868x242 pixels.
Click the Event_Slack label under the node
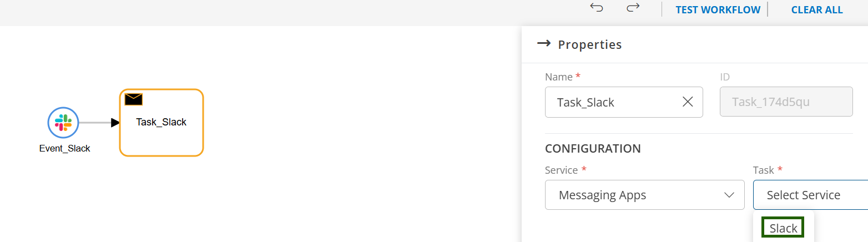tap(65, 148)
